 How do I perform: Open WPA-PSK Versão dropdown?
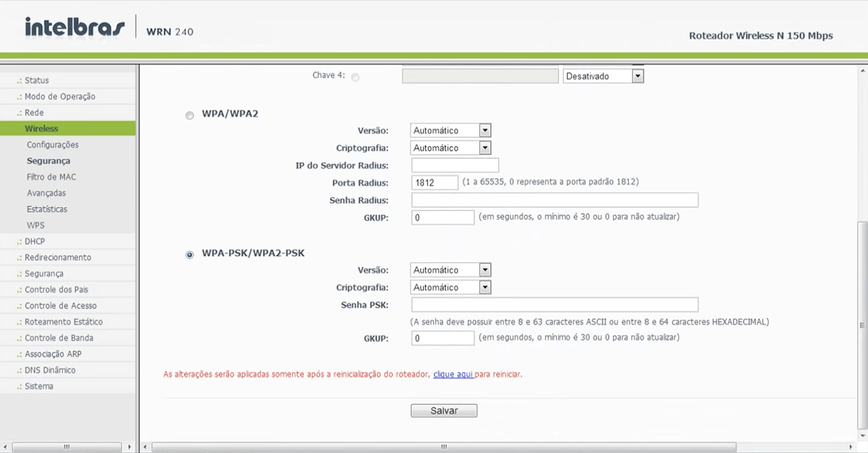point(451,270)
